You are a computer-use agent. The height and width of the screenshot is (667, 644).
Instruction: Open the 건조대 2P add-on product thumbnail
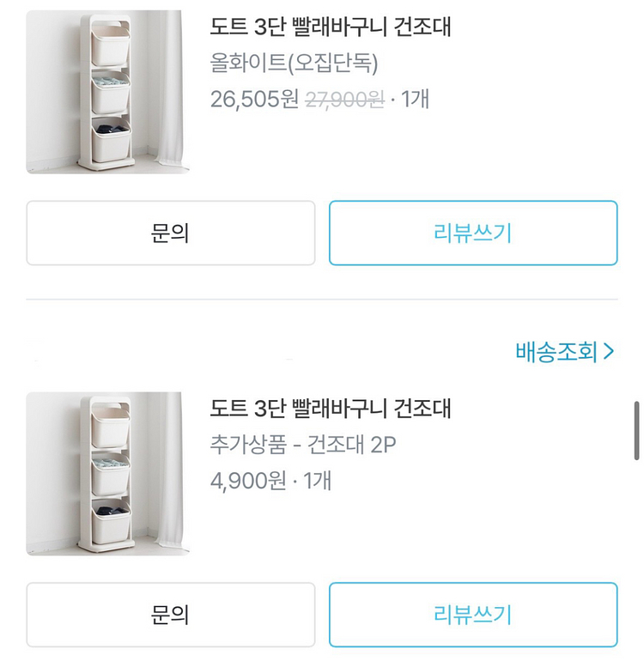point(107,473)
